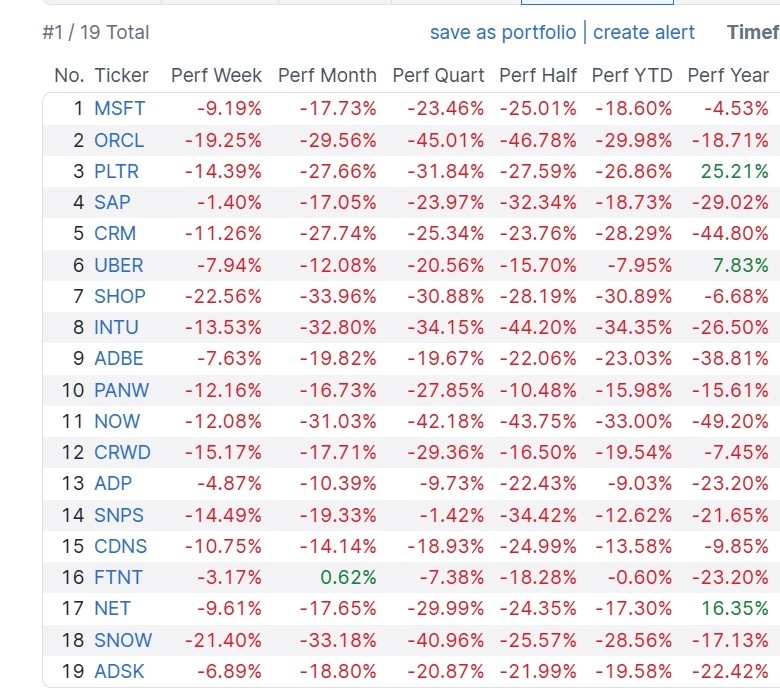780x690 pixels.
Task: Open the MSFT ticker link
Action: (119, 109)
